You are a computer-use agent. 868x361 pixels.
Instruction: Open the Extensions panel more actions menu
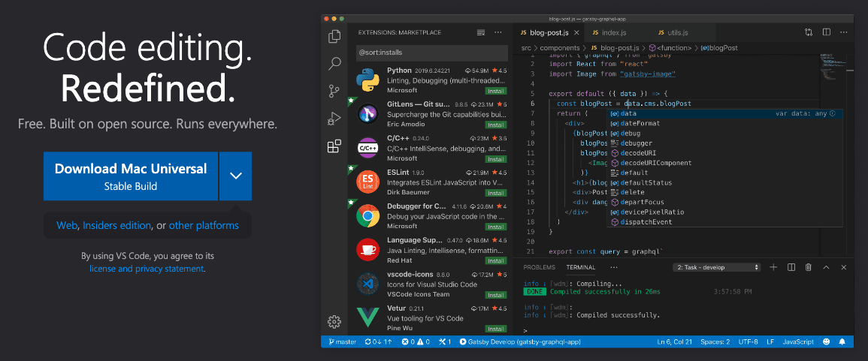pyautogui.click(x=498, y=33)
